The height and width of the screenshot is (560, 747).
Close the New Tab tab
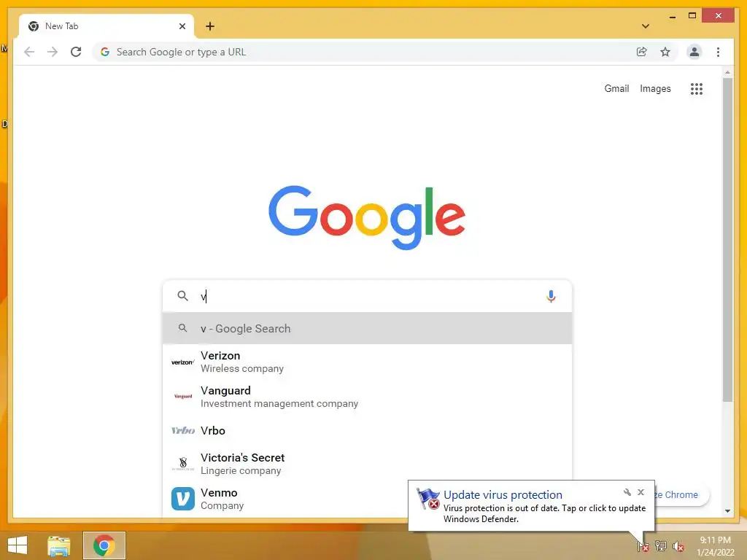(x=182, y=26)
